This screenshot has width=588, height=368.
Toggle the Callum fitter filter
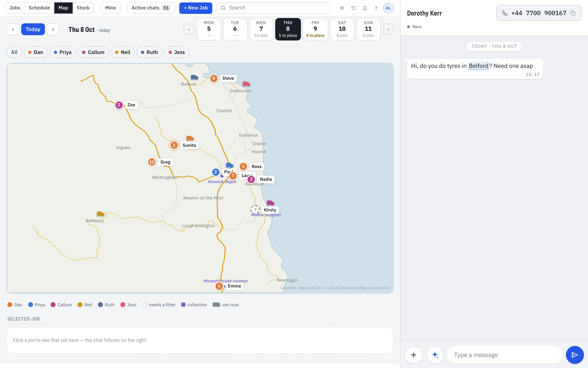93,52
